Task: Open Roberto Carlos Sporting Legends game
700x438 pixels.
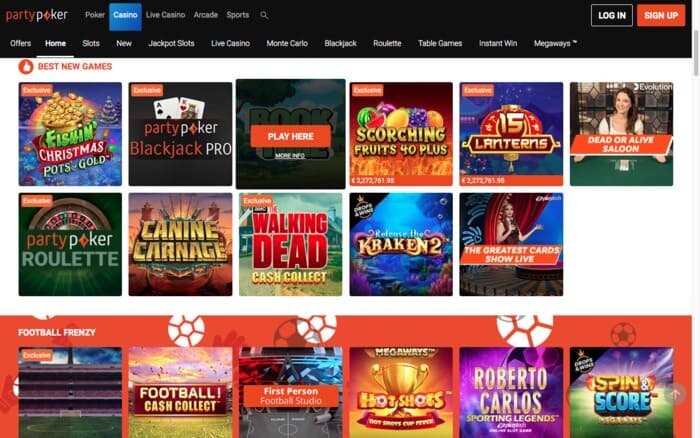Action: pyautogui.click(x=511, y=392)
